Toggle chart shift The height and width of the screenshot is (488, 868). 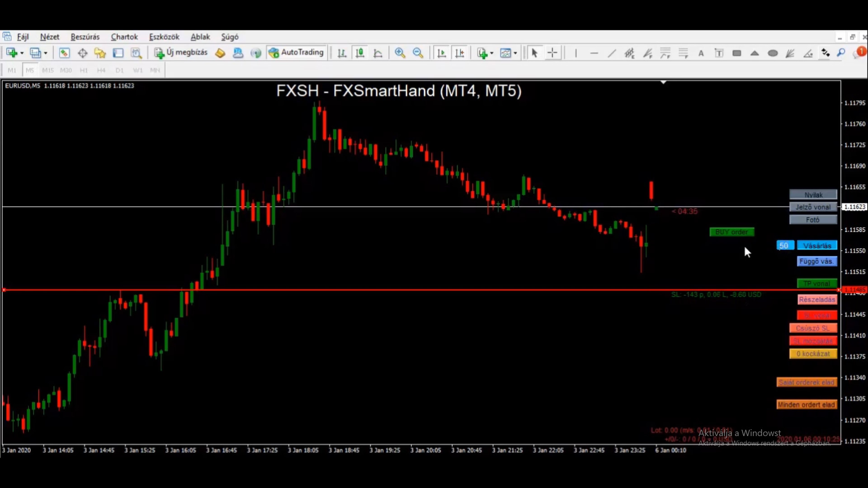pyautogui.click(x=459, y=53)
